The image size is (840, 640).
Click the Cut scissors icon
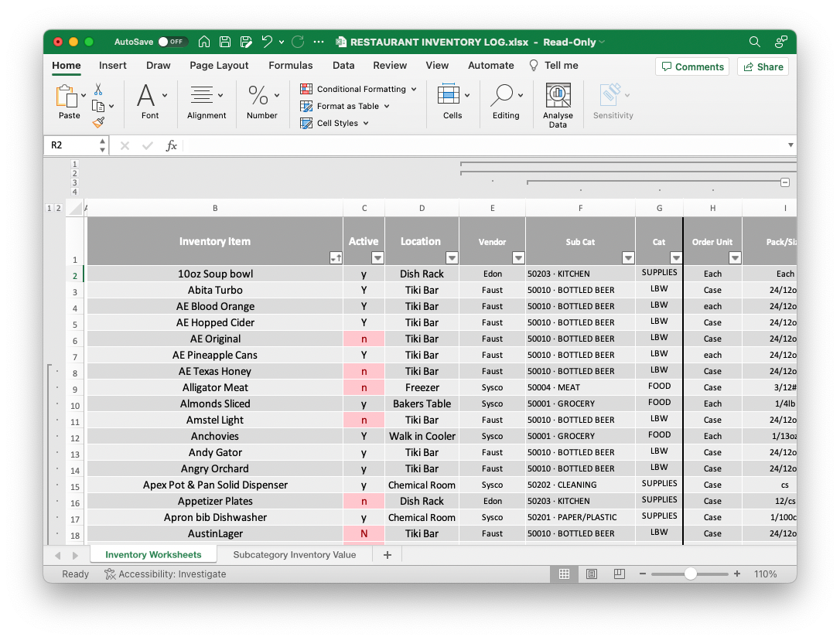click(x=98, y=90)
